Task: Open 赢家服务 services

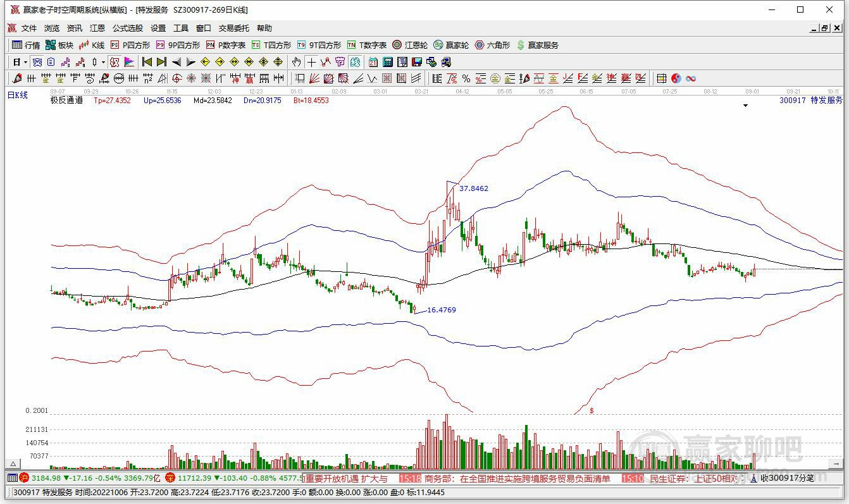Action: (x=538, y=45)
